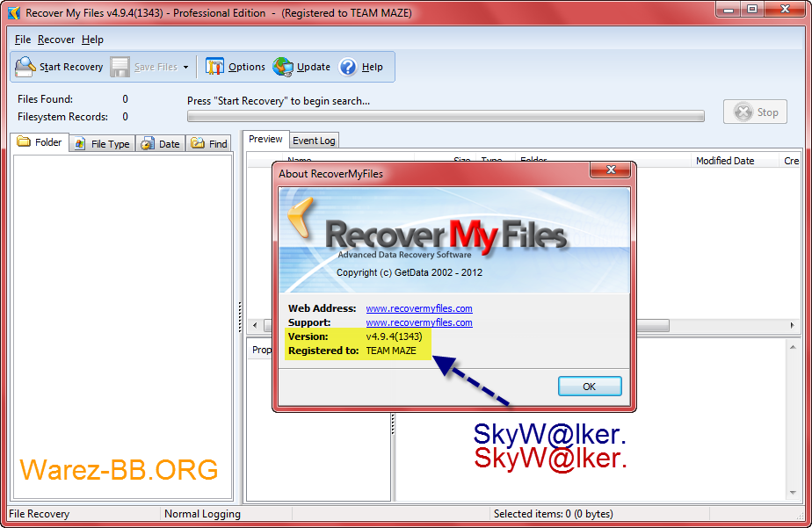Switch to the File Type tab
The image size is (812, 528).
click(102, 143)
